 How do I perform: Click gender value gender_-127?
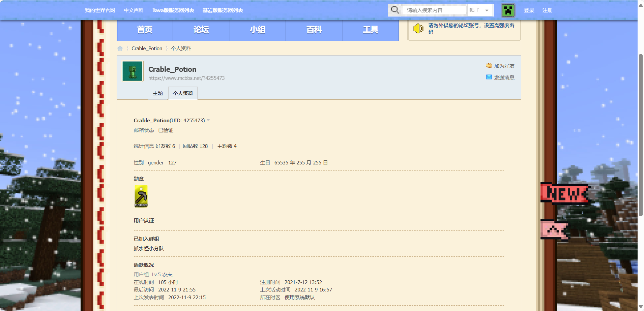pyautogui.click(x=162, y=163)
